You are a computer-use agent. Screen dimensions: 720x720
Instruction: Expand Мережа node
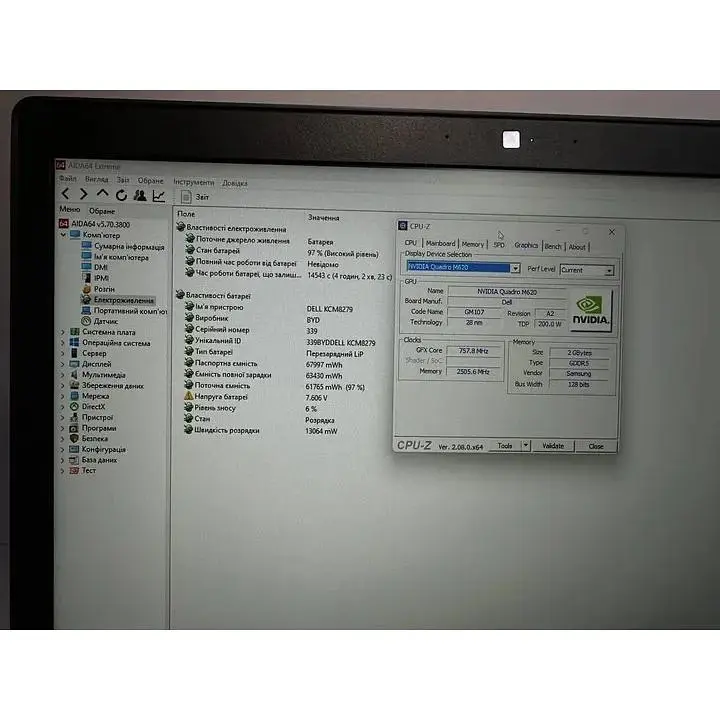(x=63, y=396)
